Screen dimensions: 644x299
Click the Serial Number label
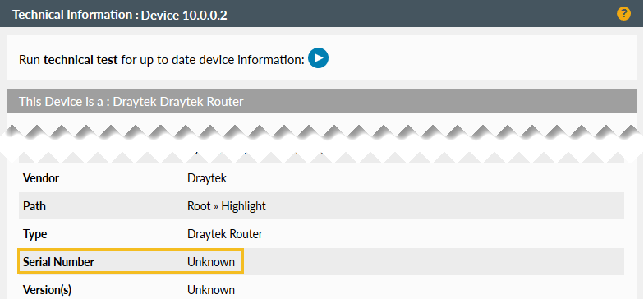[x=58, y=261]
